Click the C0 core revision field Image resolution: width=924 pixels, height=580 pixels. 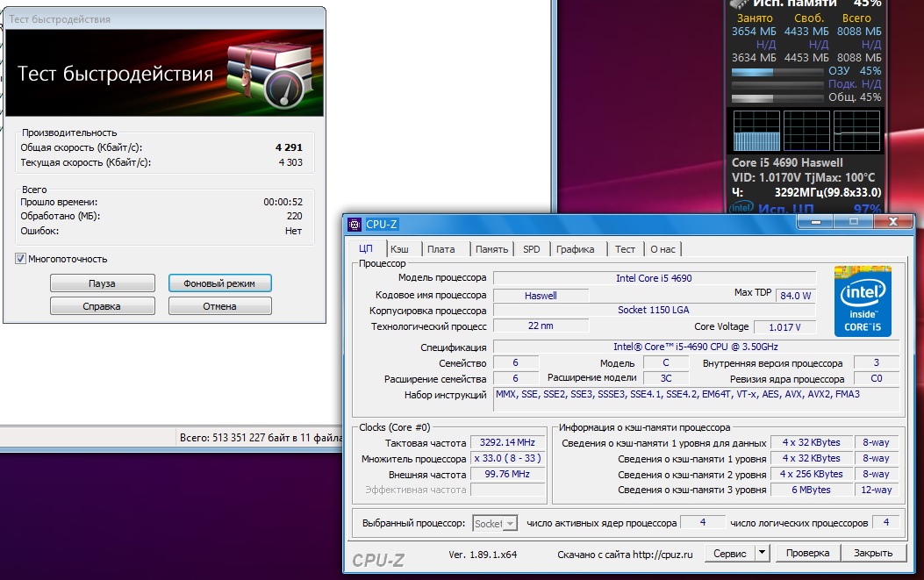877,378
